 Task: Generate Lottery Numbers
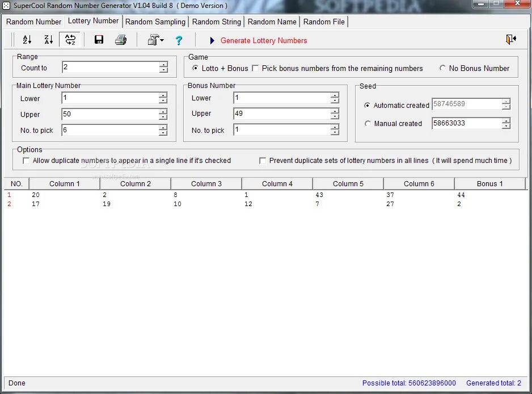pyautogui.click(x=264, y=40)
